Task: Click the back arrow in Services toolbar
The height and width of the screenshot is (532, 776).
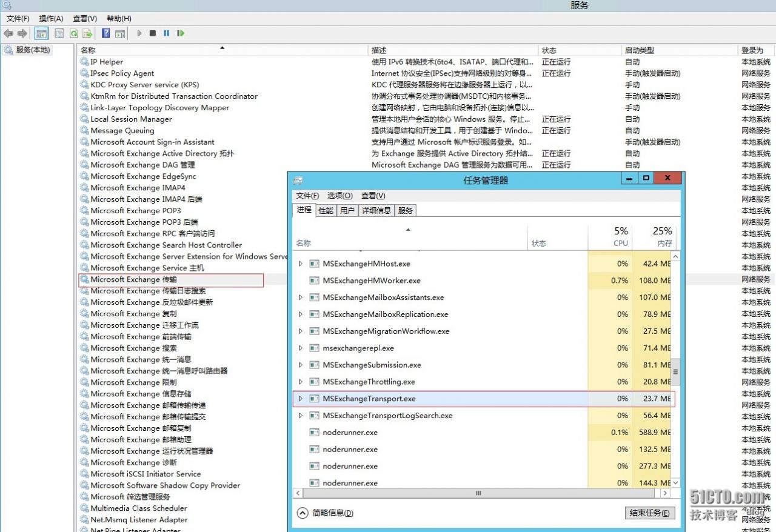Action: tap(8, 33)
